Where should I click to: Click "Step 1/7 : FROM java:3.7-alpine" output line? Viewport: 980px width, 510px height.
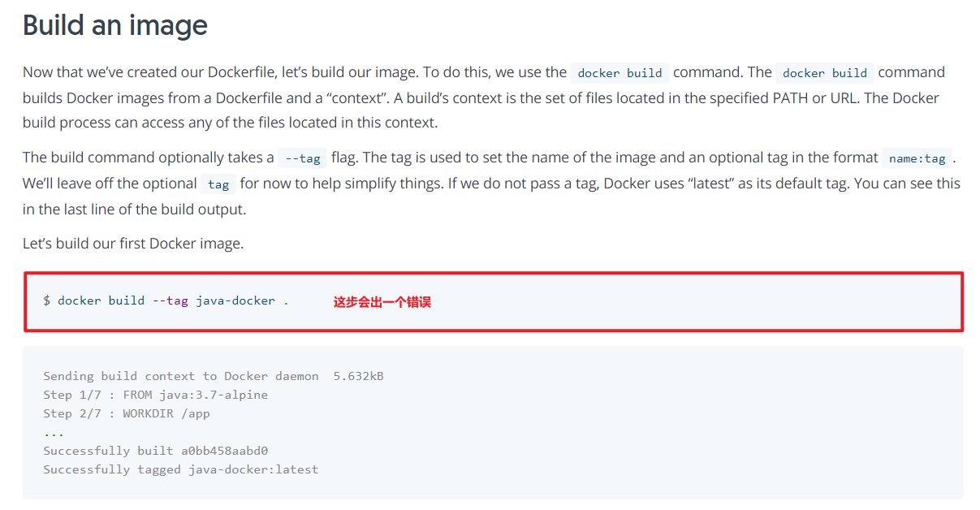pos(156,395)
